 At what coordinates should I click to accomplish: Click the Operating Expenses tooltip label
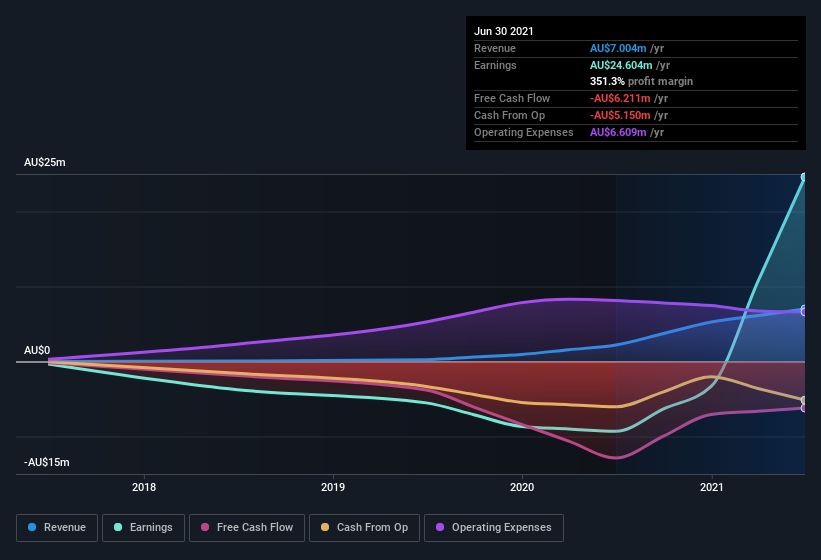524,132
